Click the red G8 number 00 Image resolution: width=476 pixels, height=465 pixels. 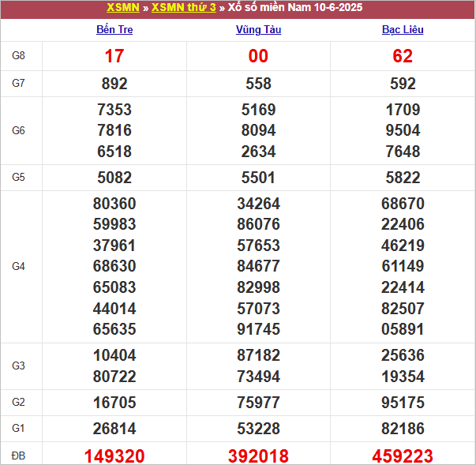[258, 56]
